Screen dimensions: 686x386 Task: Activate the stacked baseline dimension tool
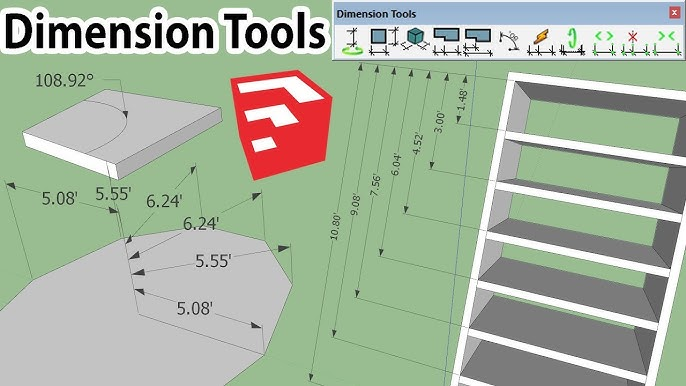coord(478,42)
